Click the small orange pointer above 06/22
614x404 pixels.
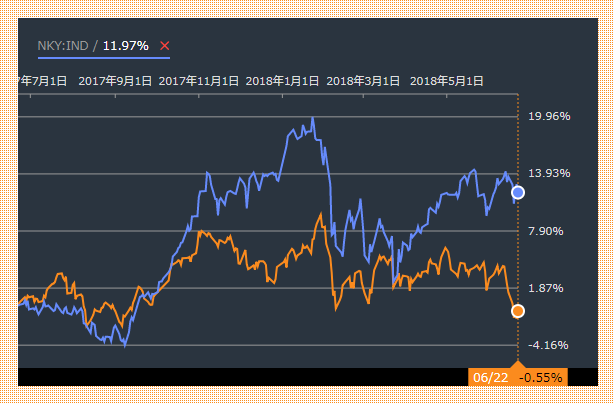pyautogui.click(x=517, y=364)
